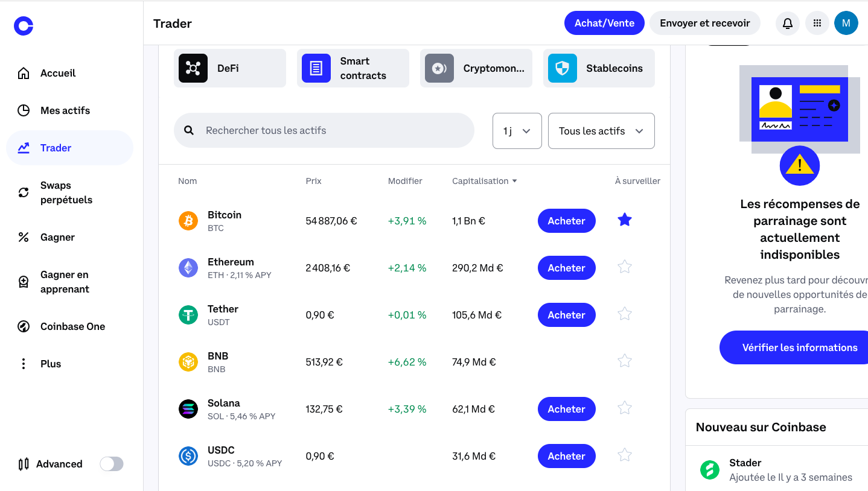Image resolution: width=868 pixels, height=491 pixels.
Task: Select the Stablecoins category
Action: click(x=599, y=68)
